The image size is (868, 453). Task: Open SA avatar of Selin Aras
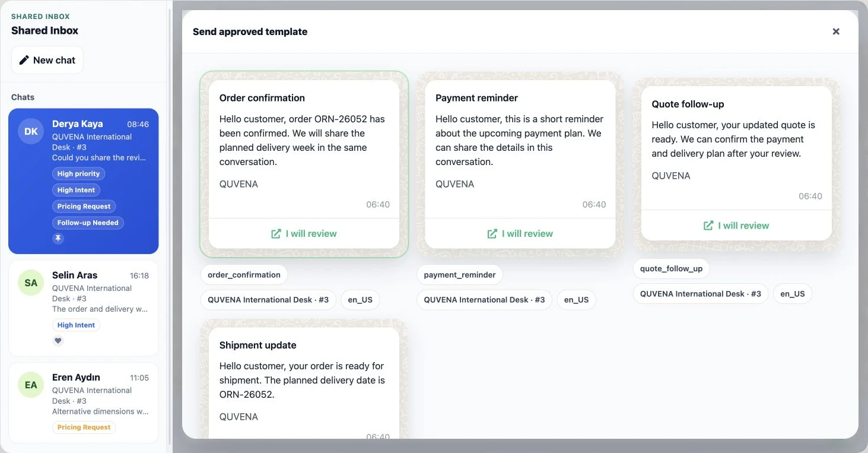pos(31,283)
